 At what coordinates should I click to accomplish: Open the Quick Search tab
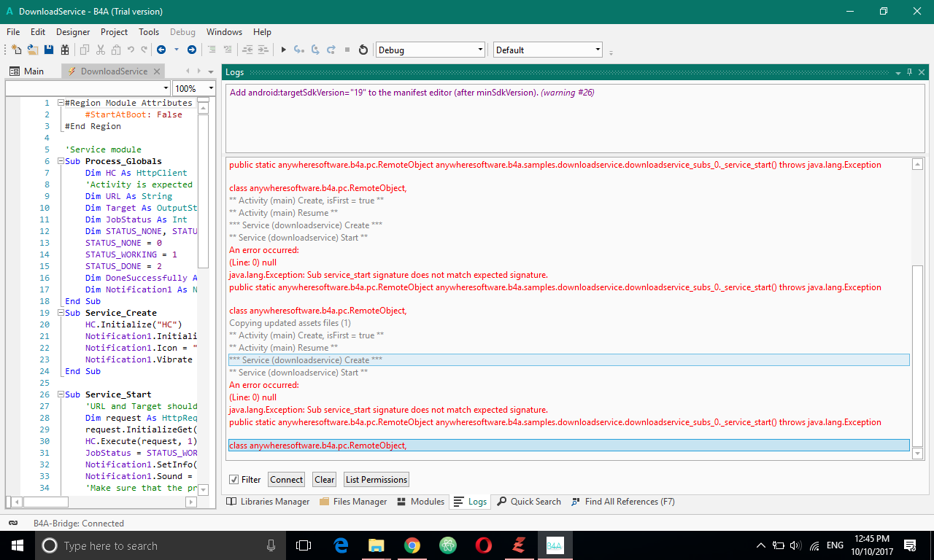(530, 502)
